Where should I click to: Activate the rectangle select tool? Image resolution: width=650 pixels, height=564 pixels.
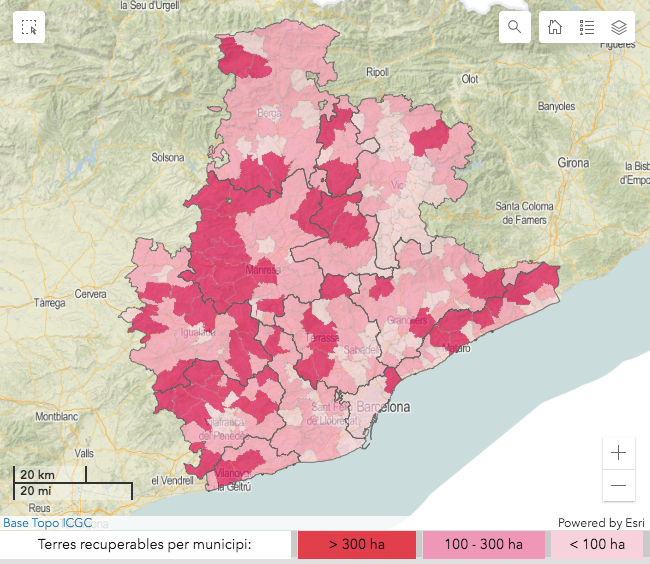click(29, 27)
